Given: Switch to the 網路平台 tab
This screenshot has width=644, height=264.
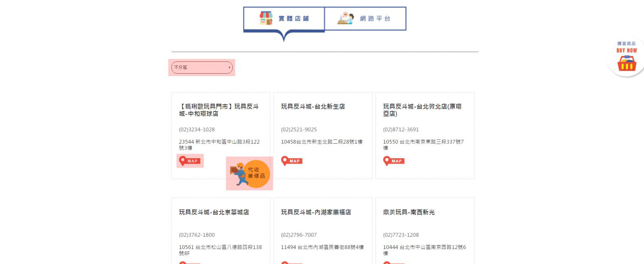Looking at the screenshot, I should tap(375, 19).
